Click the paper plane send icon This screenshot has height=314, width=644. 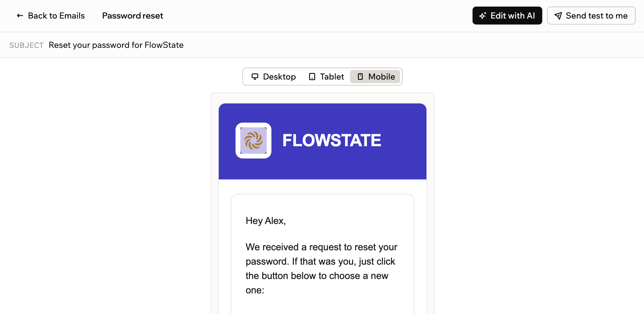[558, 16]
